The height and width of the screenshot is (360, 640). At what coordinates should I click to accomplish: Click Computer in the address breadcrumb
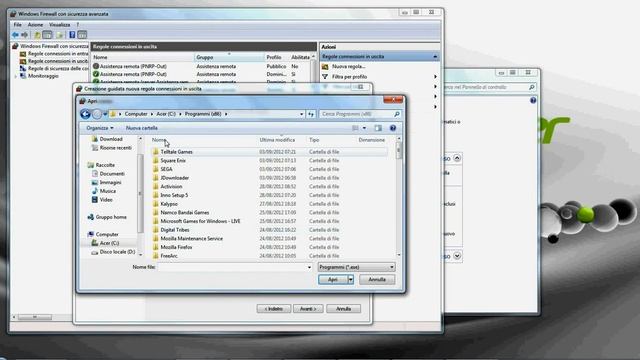click(x=136, y=114)
